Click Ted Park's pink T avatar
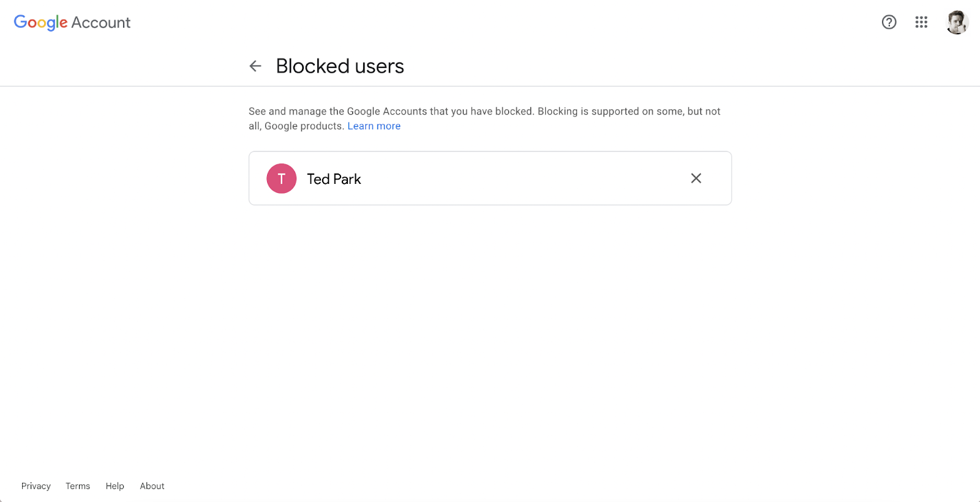The width and height of the screenshot is (980, 502). click(x=282, y=178)
